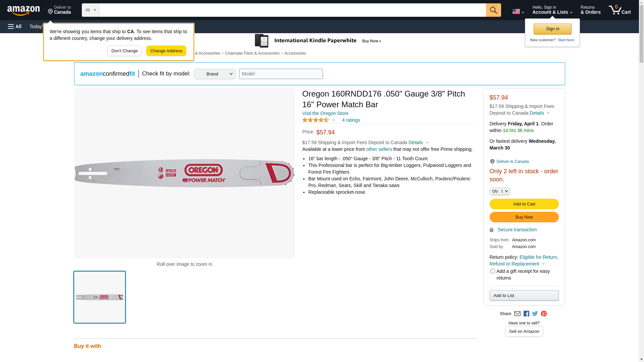This screenshot has width=644, height=362.
Task: Open Returns & Orders
Action: [590, 10]
